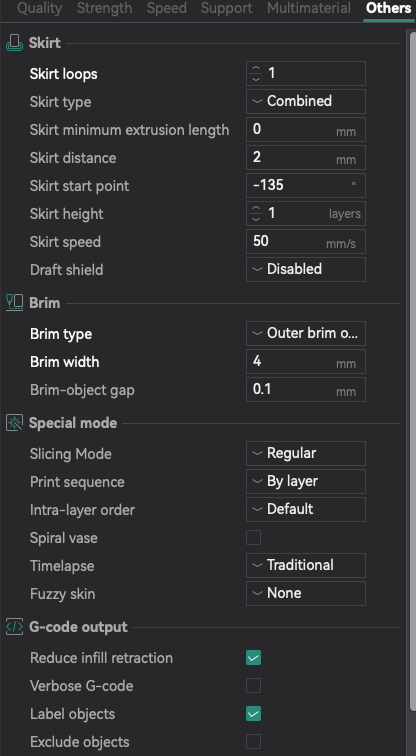Image resolution: width=416 pixels, height=756 pixels.
Task: Open the Skirt type dropdown
Action: pyautogui.click(x=306, y=101)
